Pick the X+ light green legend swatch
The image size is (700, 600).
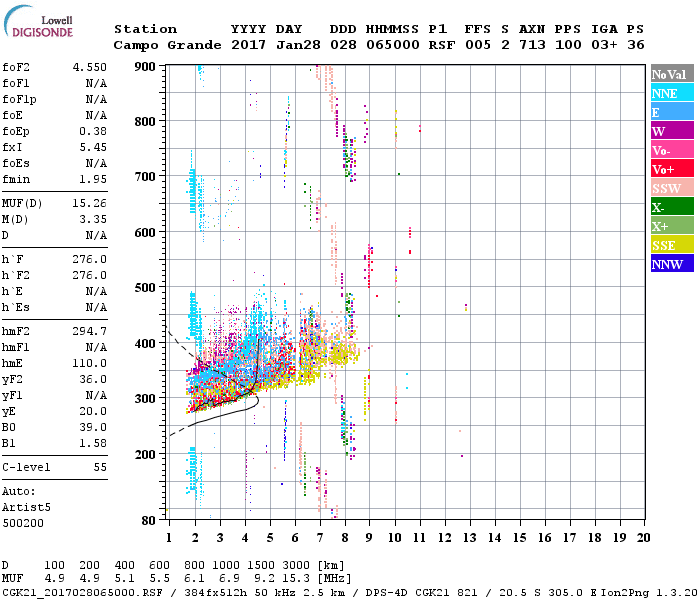coord(670,226)
